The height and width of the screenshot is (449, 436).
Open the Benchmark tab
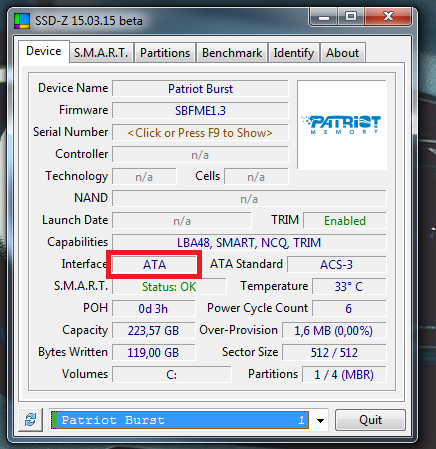pyautogui.click(x=232, y=53)
